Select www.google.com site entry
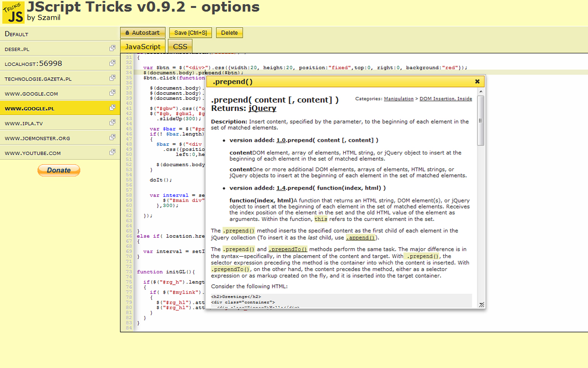588x368 pixels. [x=60, y=93]
